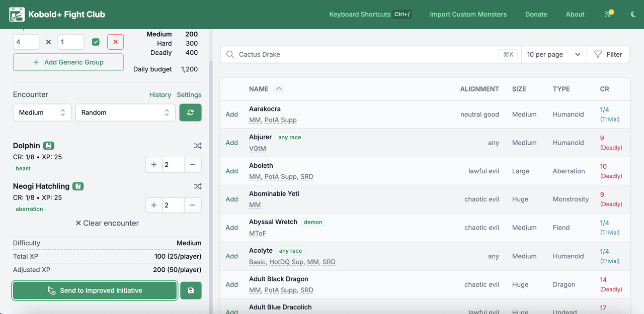Screen dimensions: 644x314
Task: Click the saved badge beside Dolphin
Action: point(48,146)
